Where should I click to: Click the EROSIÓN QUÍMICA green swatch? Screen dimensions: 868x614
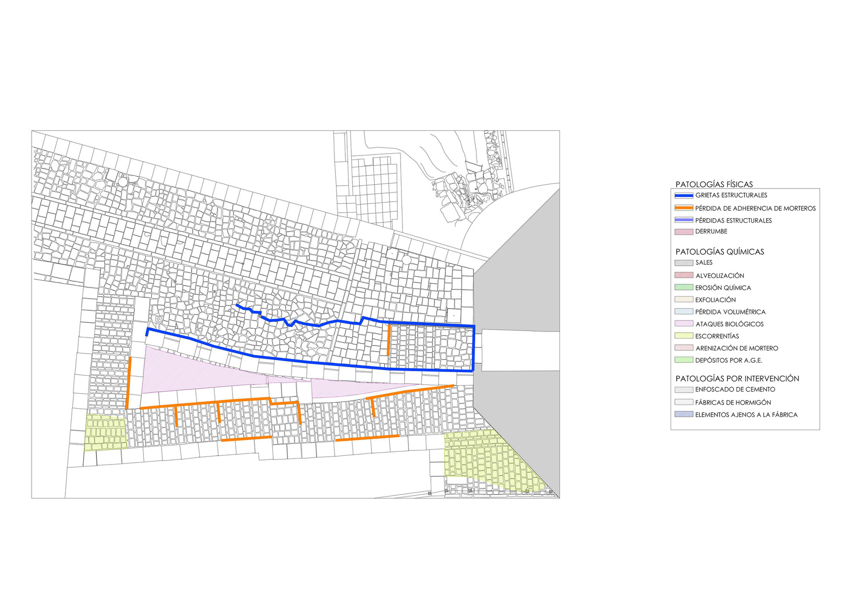[683, 288]
